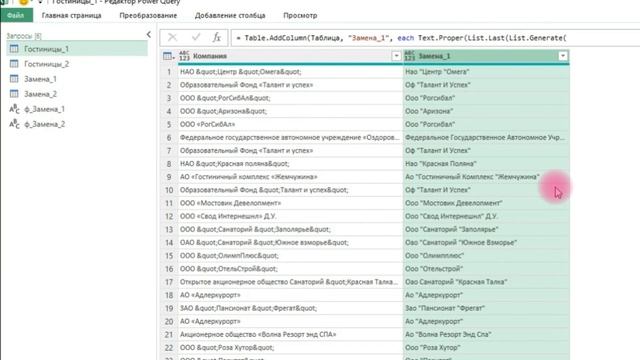
Task: Click the Замена_1 table icon
Action: [x=14, y=79]
